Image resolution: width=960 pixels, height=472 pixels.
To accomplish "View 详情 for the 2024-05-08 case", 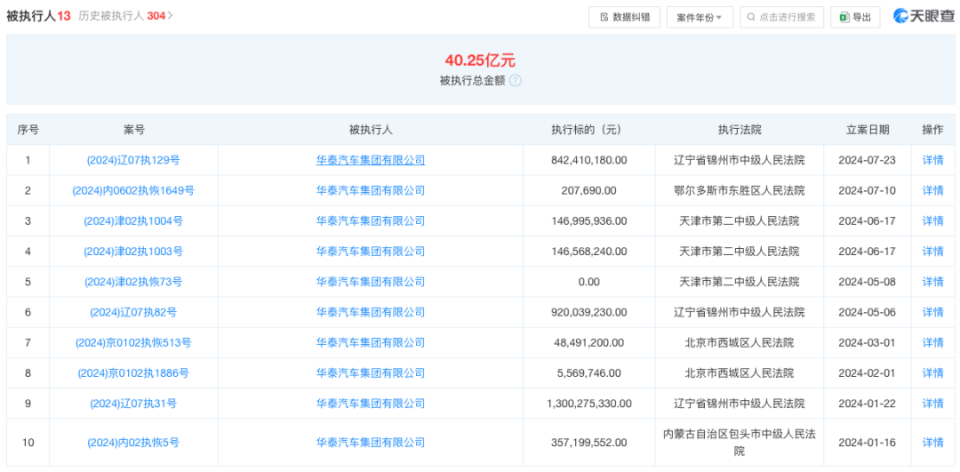I will 932,282.
